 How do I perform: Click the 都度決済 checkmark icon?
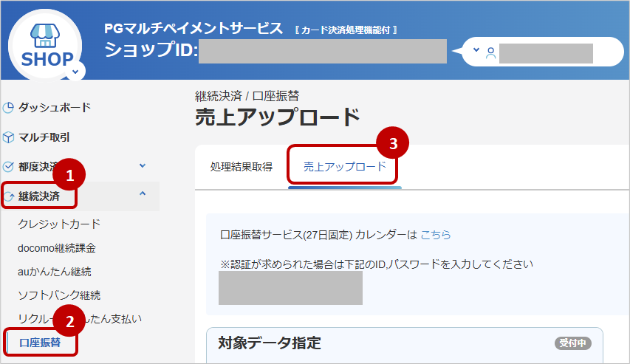[x=8, y=167]
